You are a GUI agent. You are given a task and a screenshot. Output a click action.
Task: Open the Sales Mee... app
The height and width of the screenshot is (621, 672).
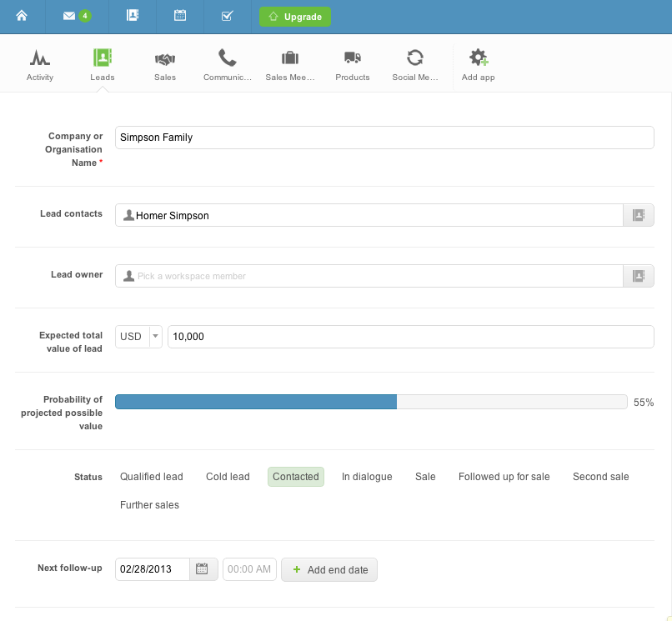click(x=290, y=65)
